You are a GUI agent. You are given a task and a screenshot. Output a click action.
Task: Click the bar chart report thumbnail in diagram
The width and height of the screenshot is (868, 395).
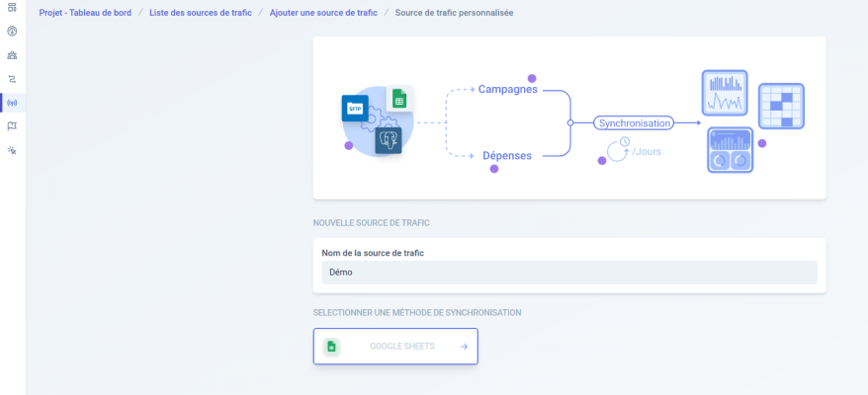725,93
